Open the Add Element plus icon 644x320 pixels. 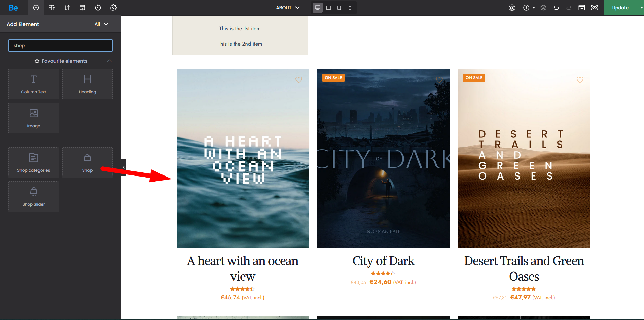click(36, 8)
